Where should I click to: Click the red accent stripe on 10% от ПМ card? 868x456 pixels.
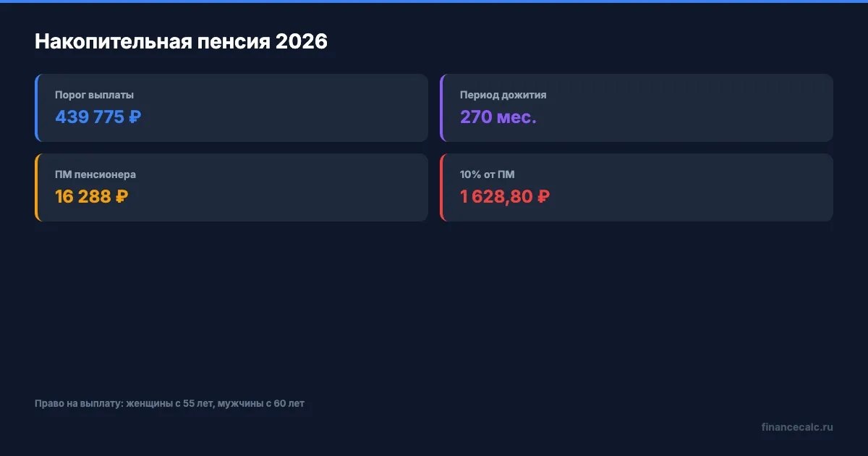pyautogui.click(x=441, y=187)
